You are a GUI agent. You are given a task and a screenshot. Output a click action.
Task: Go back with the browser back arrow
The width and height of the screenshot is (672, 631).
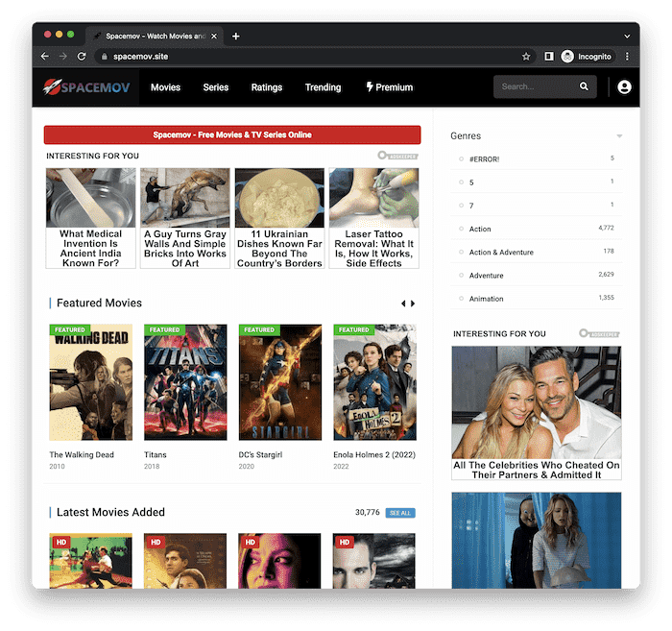tap(45, 56)
